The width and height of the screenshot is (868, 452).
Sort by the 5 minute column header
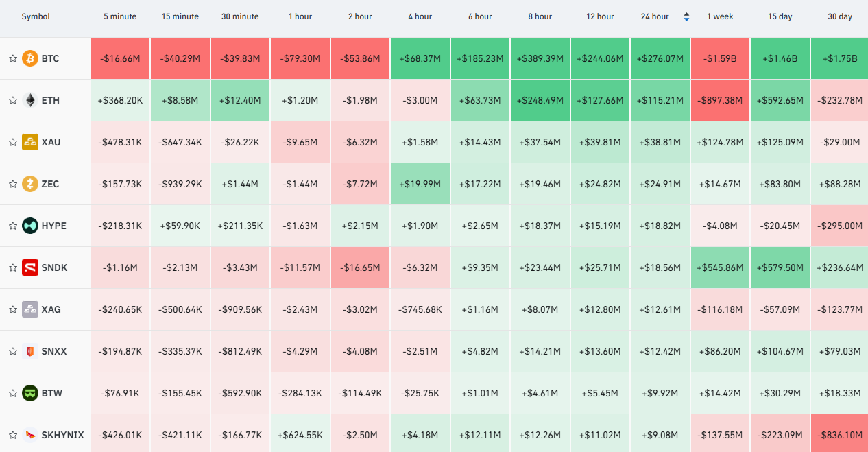pos(120,16)
